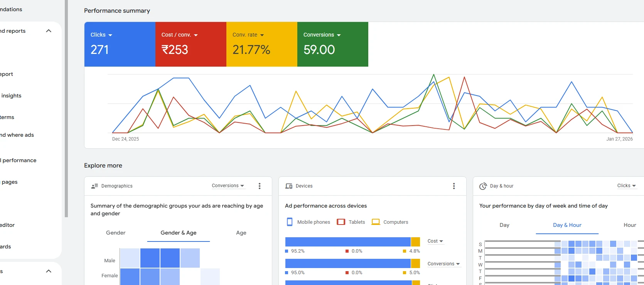
Task: Click the sidebar vertical scrollbar
Action: tap(66, 109)
